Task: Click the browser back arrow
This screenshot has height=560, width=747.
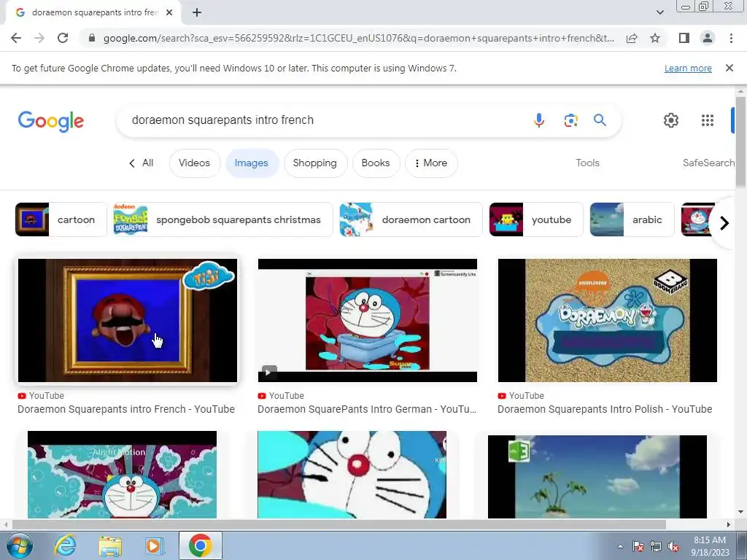Action: (x=16, y=38)
